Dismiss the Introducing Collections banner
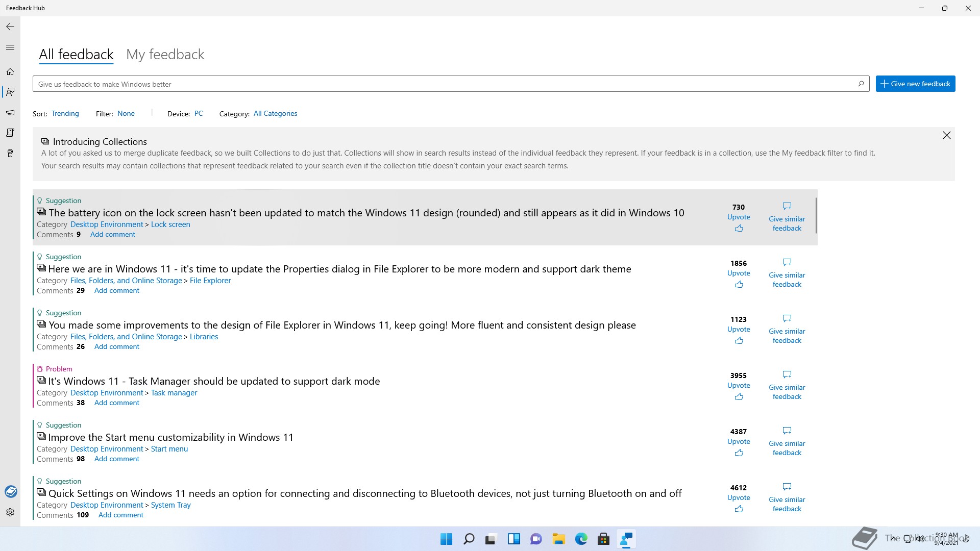 947,135
